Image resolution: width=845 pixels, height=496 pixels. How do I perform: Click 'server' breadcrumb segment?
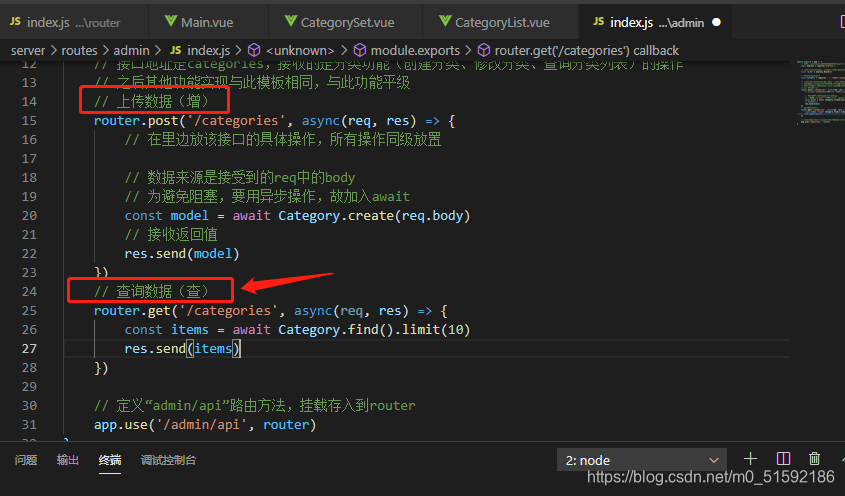tap(28, 51)
